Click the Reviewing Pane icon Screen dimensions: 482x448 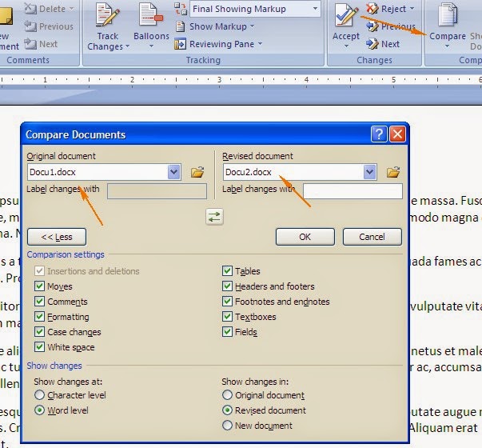click(180, 44)
